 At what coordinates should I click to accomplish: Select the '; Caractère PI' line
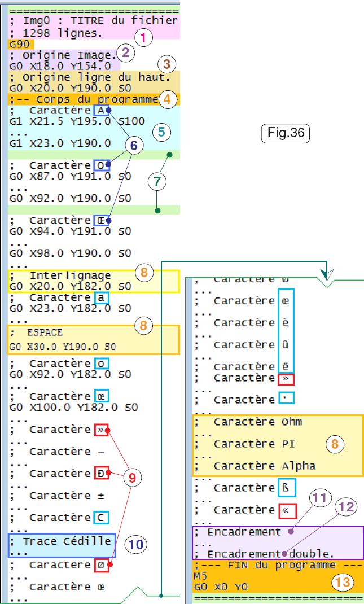pyautogui.click(x=244, y=444)
